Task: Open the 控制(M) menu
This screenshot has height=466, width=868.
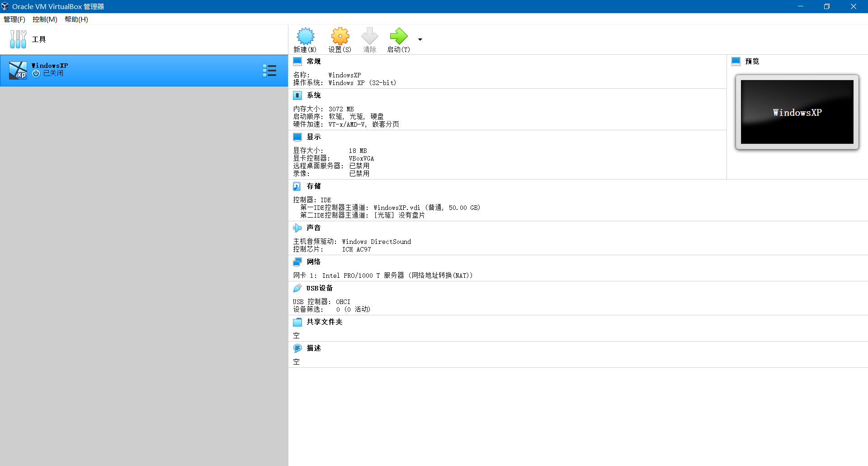Action: pos(45,19)
